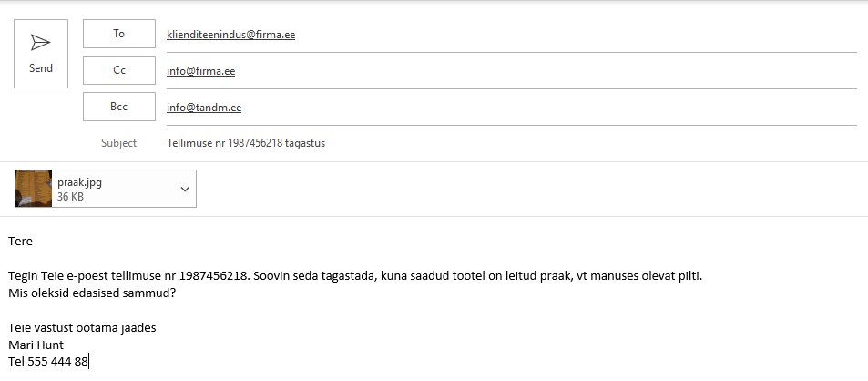Place cursor in the 'Tel 555 444 88' line

pos(48,362)
